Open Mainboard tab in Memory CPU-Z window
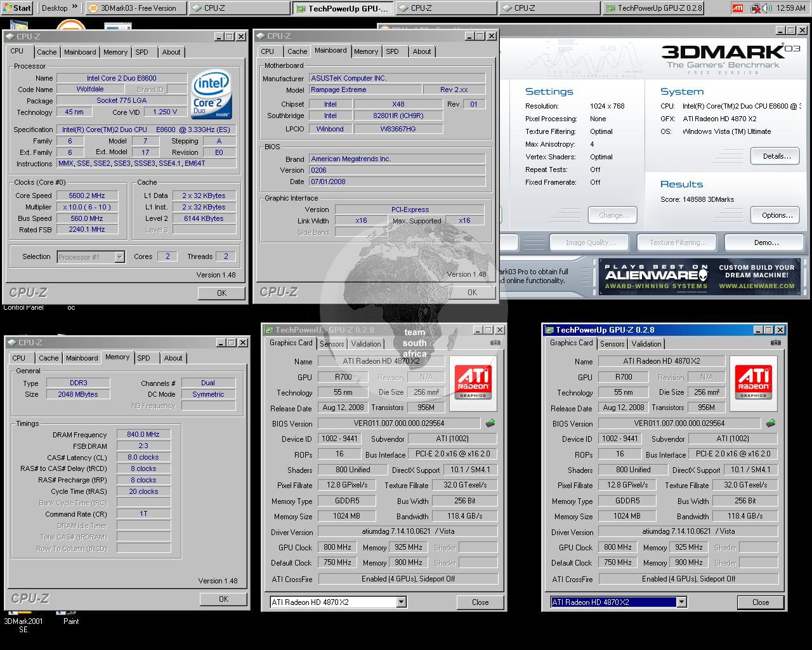Screen dimensions: 812x650 click(82, 358)
